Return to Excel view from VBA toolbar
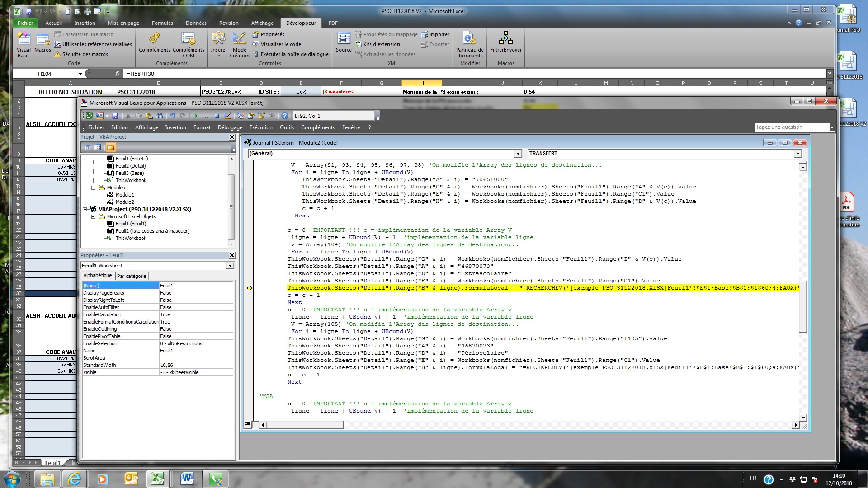Screen dimensions: 868x488 (90, 116)
